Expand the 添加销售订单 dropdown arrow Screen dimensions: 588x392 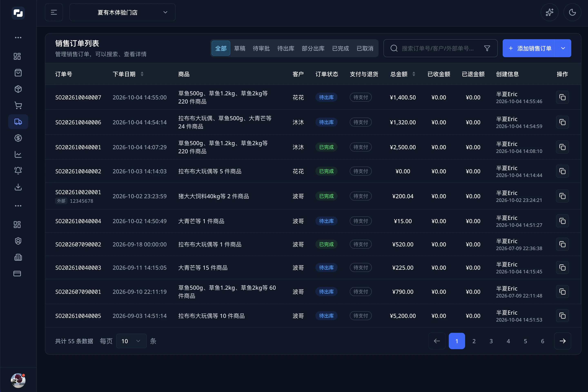tap(563, 48)
